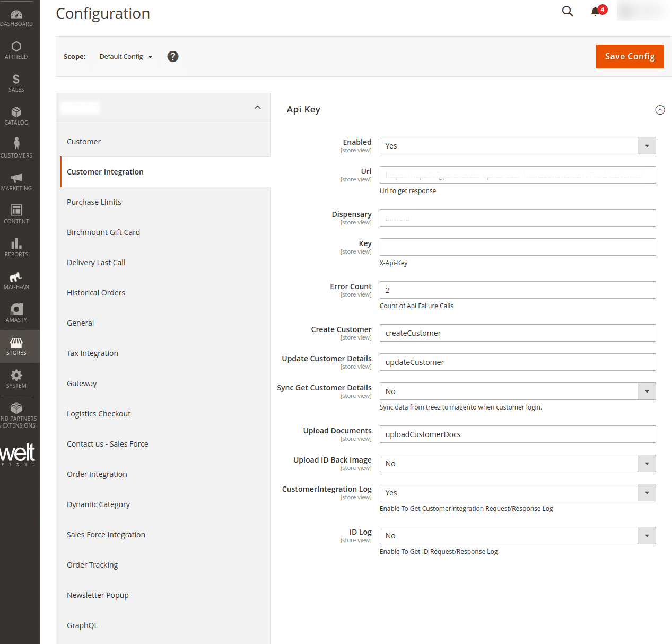
Task: Open the notifications bell icon
Action: coord(595,12)
